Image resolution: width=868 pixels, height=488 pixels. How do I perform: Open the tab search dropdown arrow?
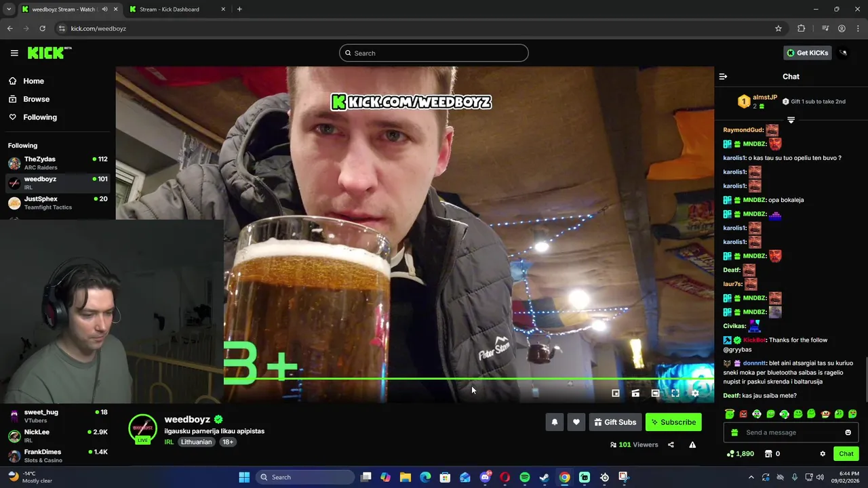coord(9,9)
